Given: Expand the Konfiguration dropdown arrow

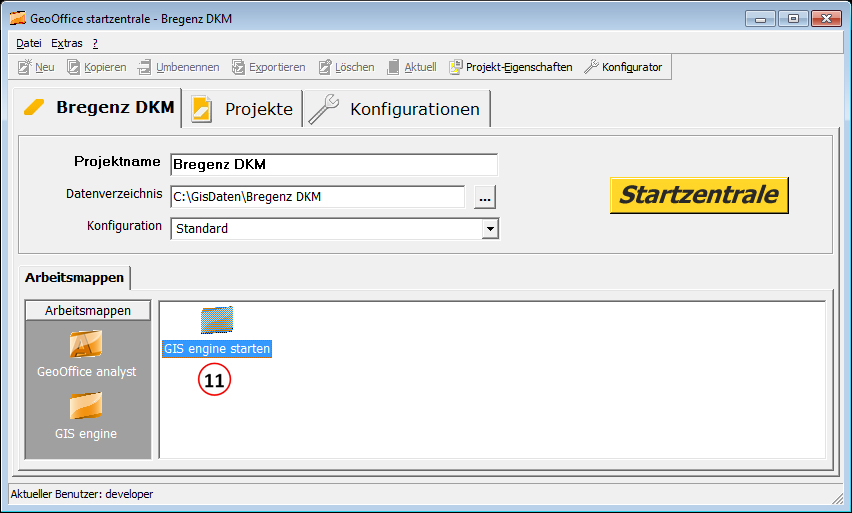Looking at the screenshot, I should point(489,228).
